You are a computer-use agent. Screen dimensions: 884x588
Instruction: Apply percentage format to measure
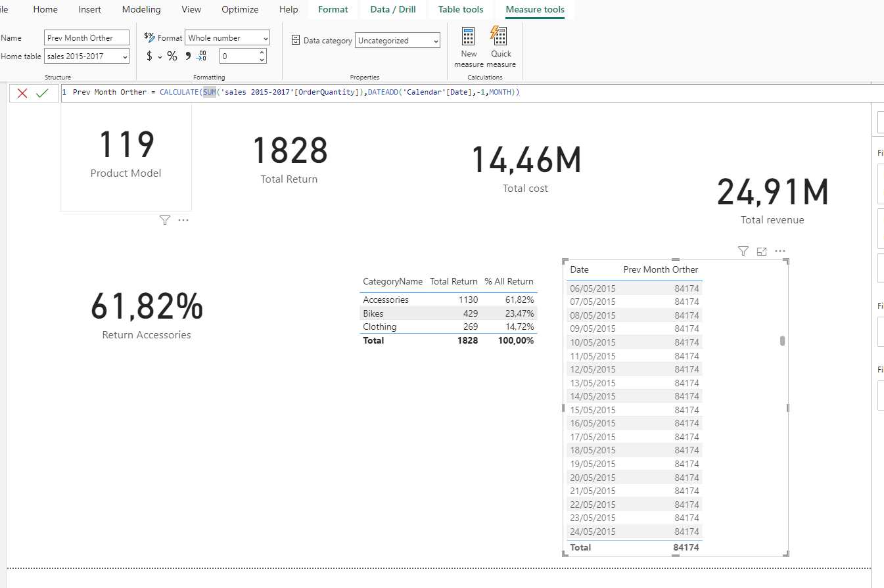(172, 57)
